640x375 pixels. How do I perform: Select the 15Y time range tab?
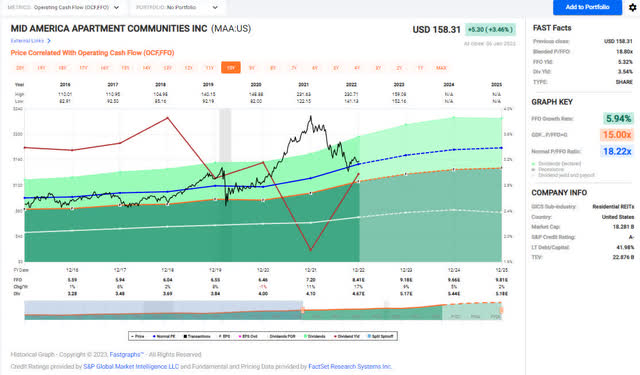125,68
